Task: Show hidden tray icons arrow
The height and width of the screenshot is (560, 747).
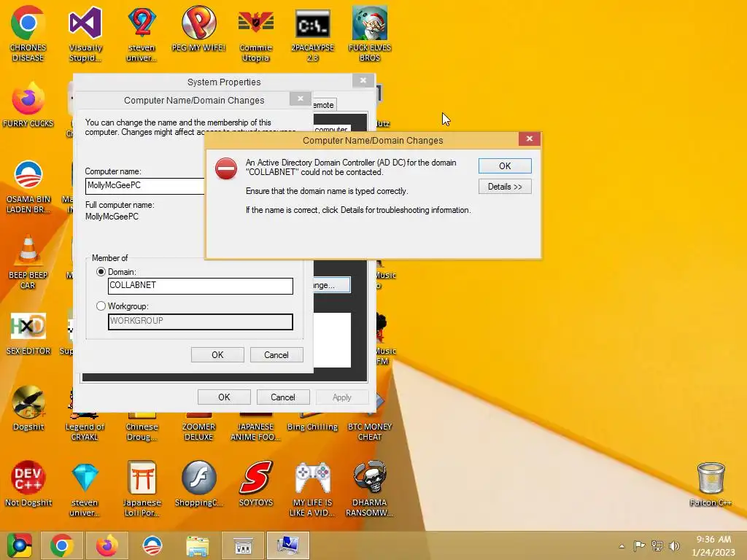Action: (x=622, y=546)
